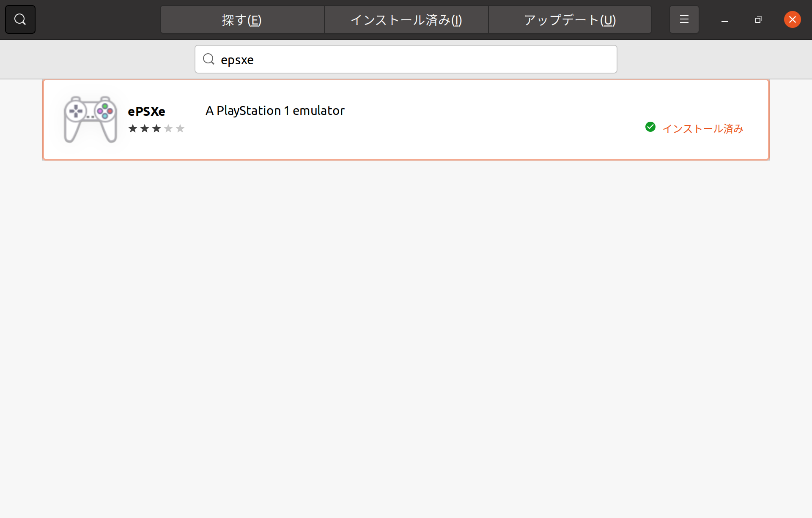Switch to the 探す(E) tab
This screenshot has height=518, width=812.
tap(242, 19)
